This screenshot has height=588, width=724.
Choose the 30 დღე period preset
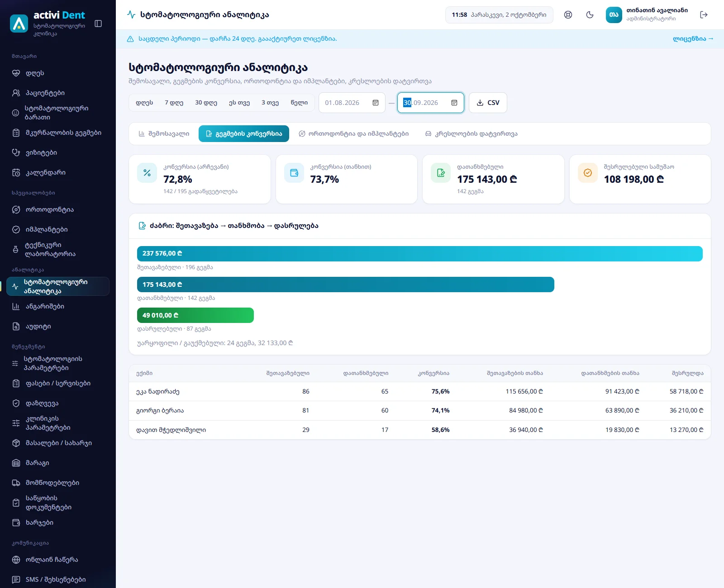tap(206, 103)
